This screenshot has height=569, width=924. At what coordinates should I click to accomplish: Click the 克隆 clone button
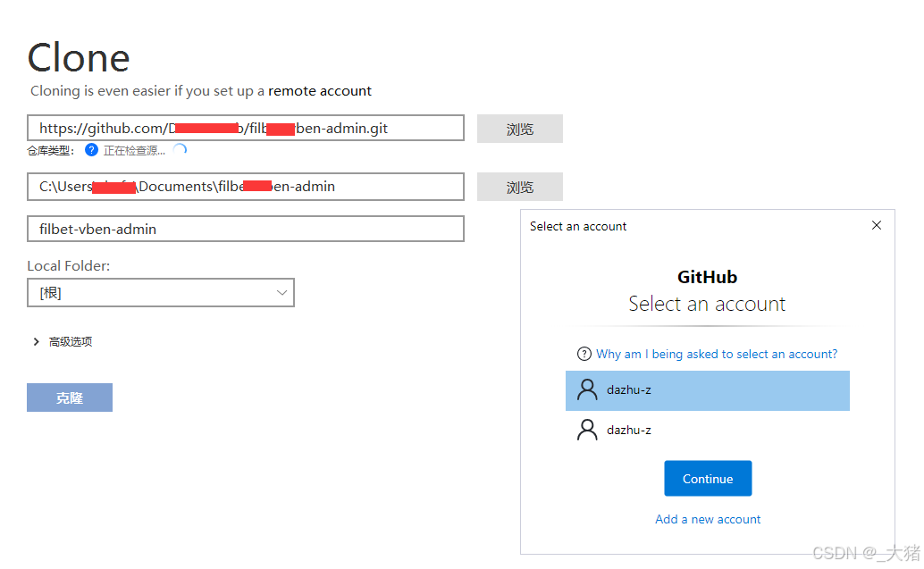(x=70, y=397)
